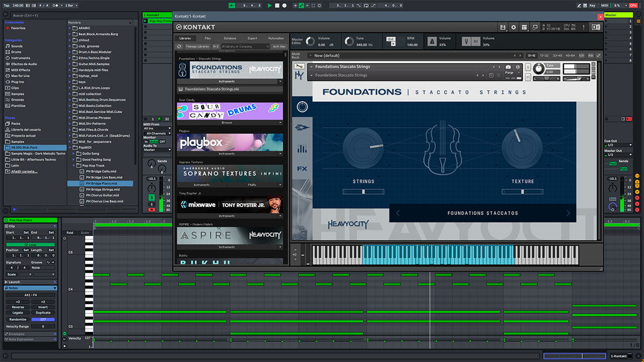Screen dimensions: 644x362
Task: Click the Record button in the transport bar
Action: point(284,5)
